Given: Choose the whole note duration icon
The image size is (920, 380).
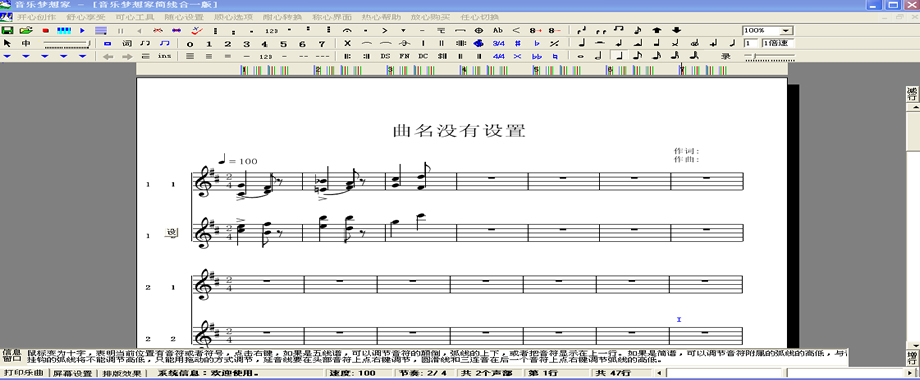Looking at the screenshot, I should (581, 56).
